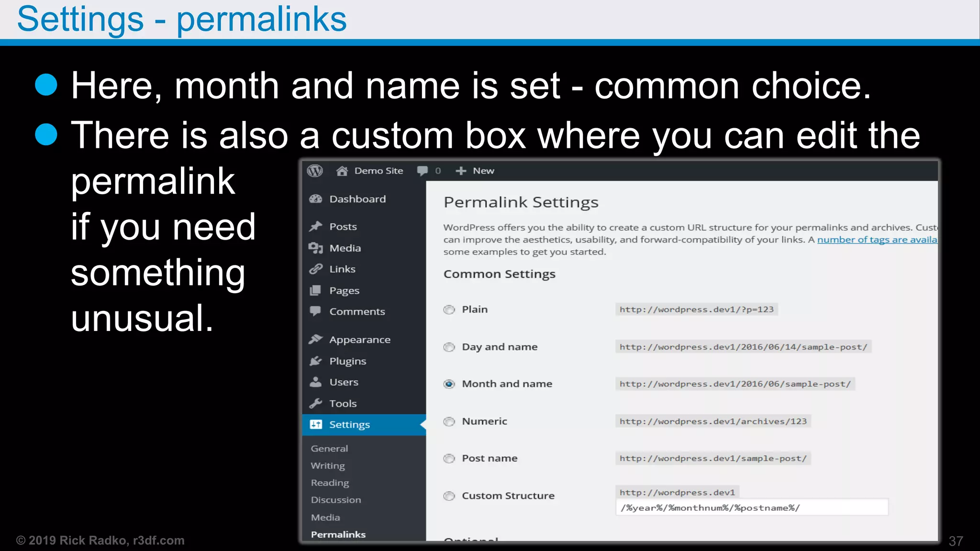Click the plus icon next to New
Viewport: 980px width, 551px height.
click(x=461, y=171)
